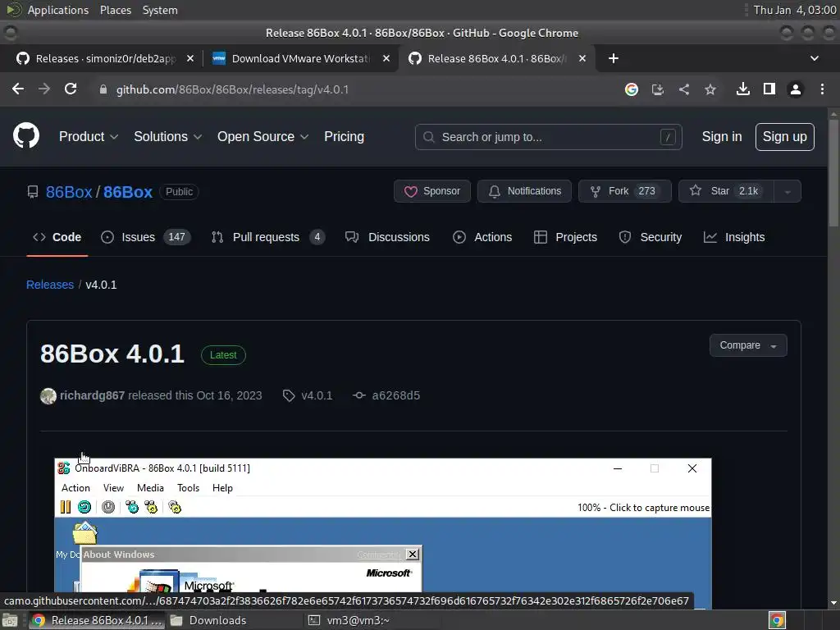Open the Places menu
This screenshot has height=630, width=840.
pos(116,10)
